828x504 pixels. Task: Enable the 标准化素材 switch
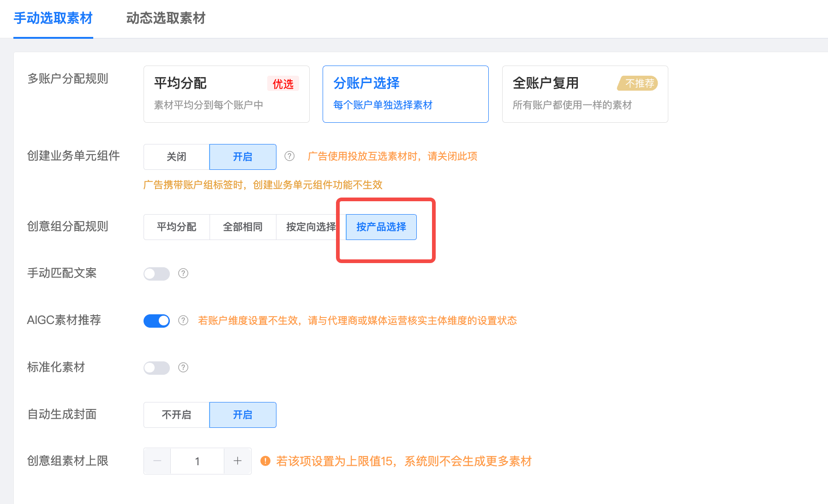156,368
